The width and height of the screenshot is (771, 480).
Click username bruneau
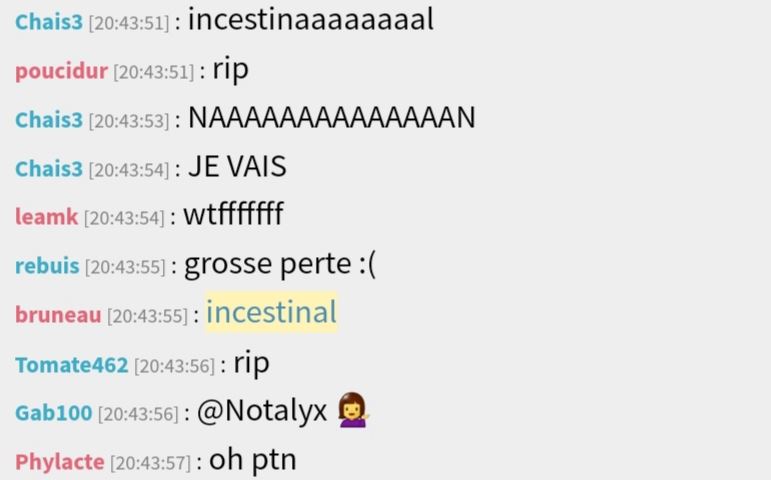(58, 315)
